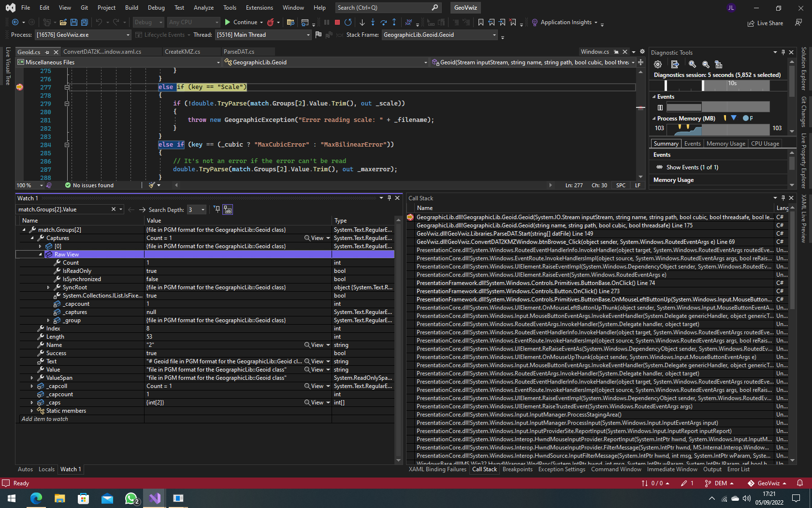The height and width of the screenshot is (508, 812).
Task: Toggle a bookmark with the toolbar bookmark icon
Action: click(x=480, y=22)
